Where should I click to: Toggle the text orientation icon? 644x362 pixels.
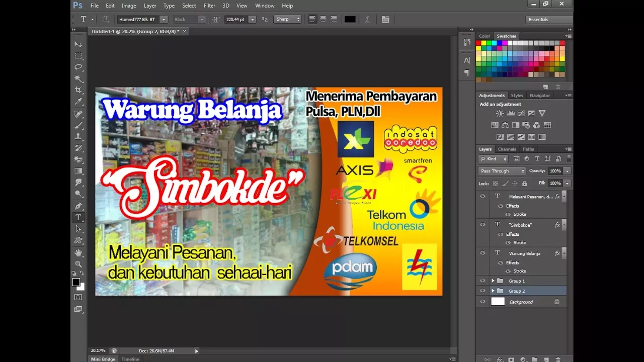click(x=105, y=19)
